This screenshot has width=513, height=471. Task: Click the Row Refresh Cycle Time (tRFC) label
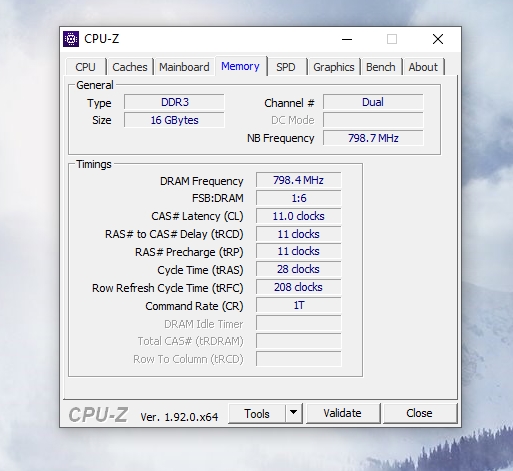168,288
